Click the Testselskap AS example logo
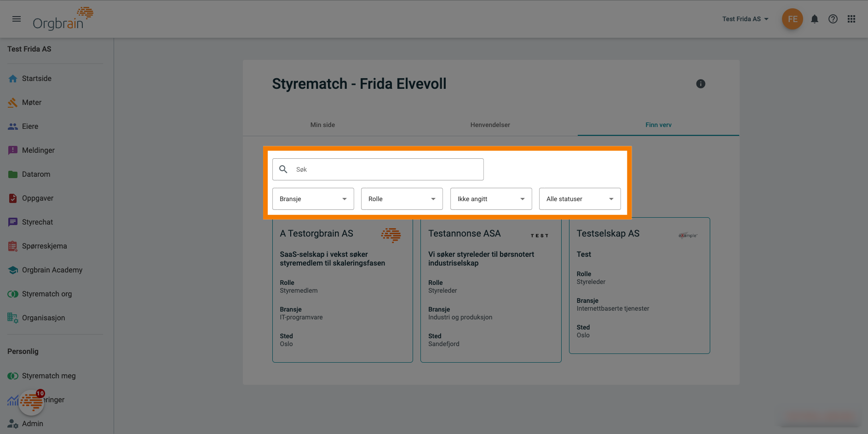The height and width of the screenshot is (434, 868). click(688, 235)
